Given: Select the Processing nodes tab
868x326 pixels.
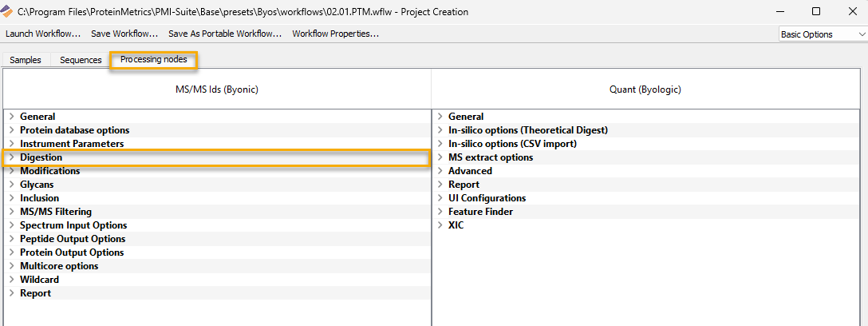Looking at the screenshot, I should pos(154,59).
